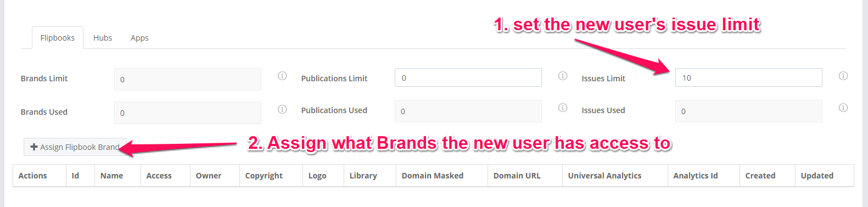Sort by the Name column header

point(112,176)
